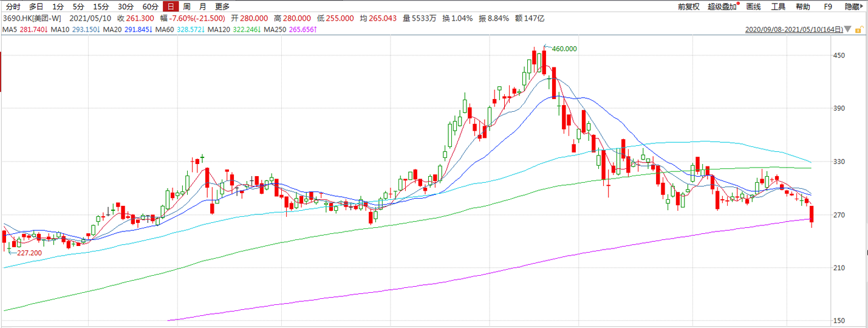The image size is (868, 328).
Task: Open the 工具 tools menu
Action: (778, 7)
